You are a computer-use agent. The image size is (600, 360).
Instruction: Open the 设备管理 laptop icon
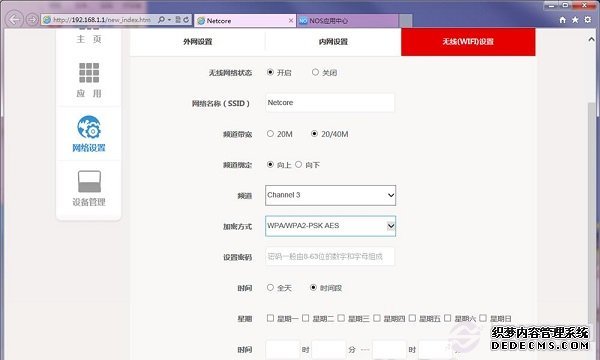coord(89,181)
